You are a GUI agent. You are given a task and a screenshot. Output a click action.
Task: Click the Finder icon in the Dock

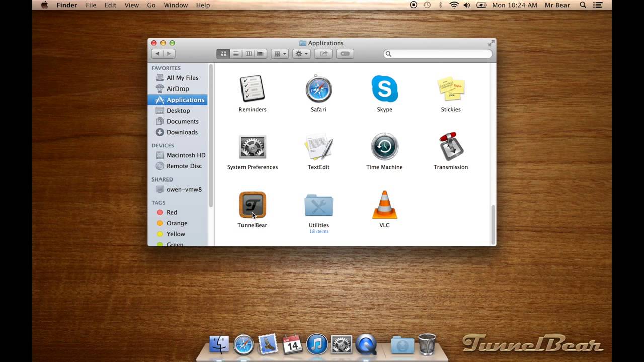219,345
